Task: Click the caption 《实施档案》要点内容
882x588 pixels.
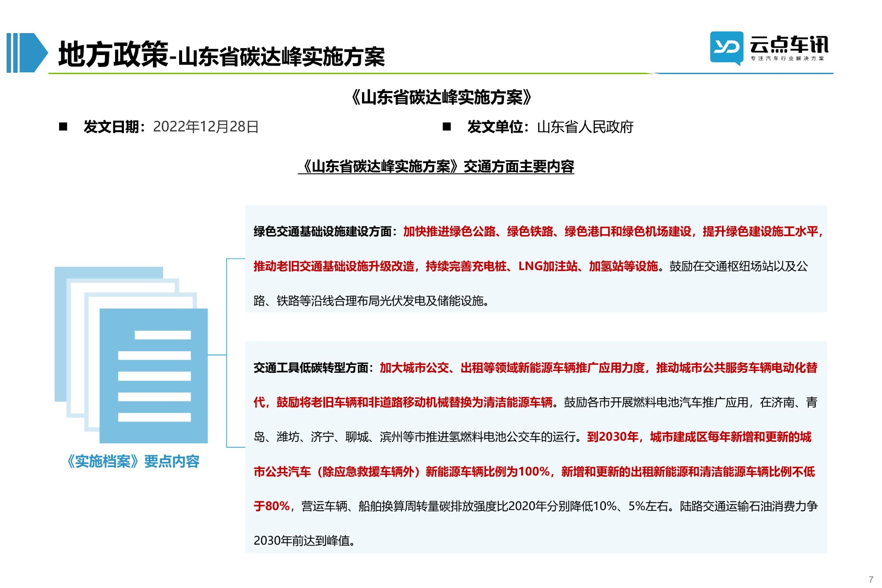Action: click(x=132, y=461)
